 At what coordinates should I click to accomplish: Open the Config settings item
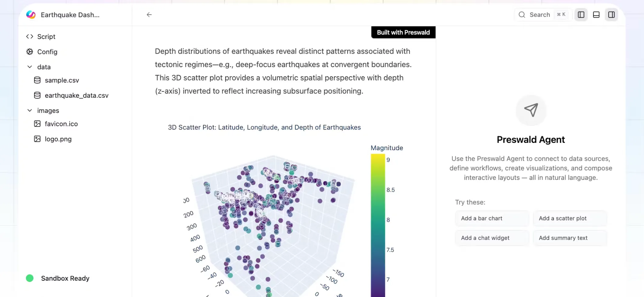(x=47, y=52)
